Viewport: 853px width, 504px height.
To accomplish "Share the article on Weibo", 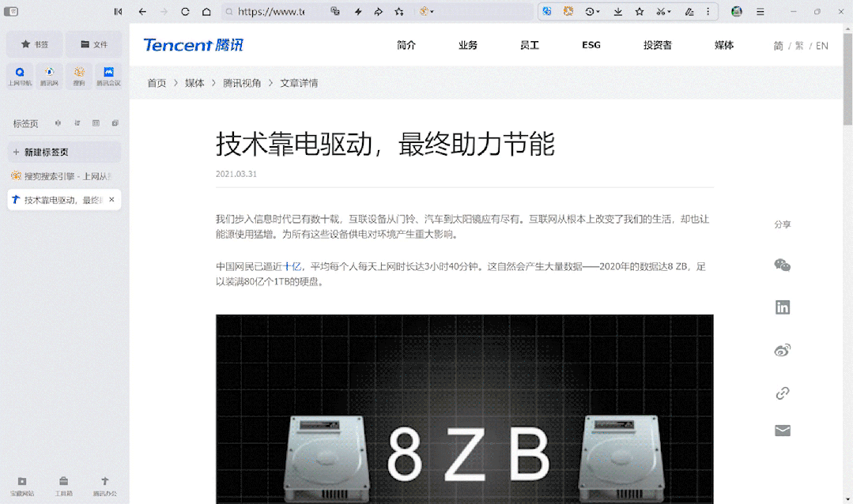I will coord(783,350).
